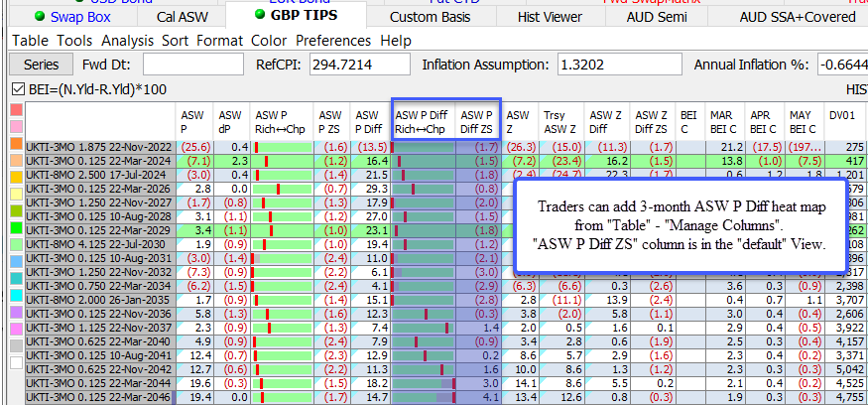The width and height of the screenshot is (868, 405).
Task: Select the pink color swatch
Action: pos(16,126)
